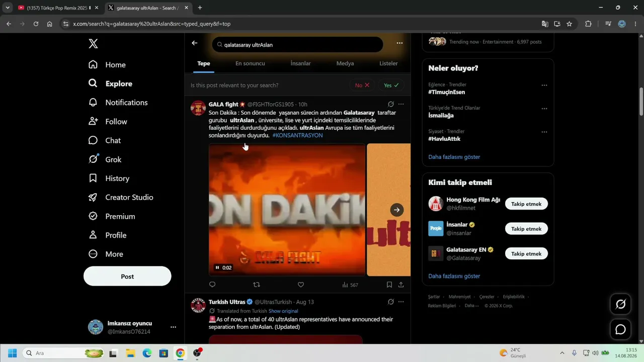View analytics showing 567 views

350,285
